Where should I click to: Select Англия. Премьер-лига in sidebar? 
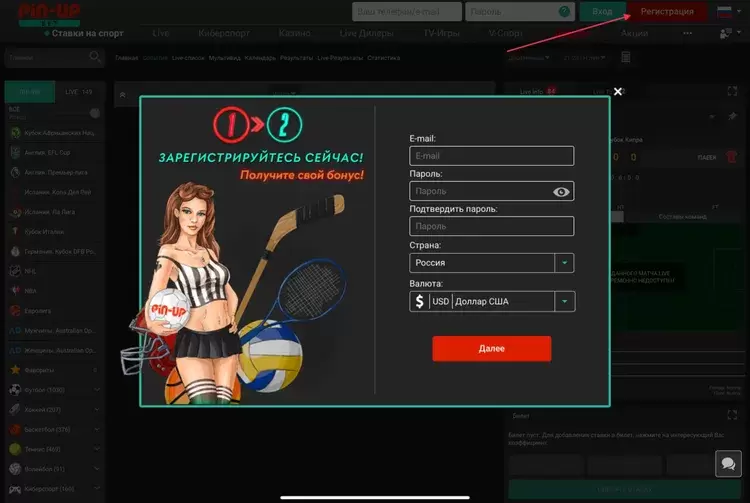click(54, 172)
